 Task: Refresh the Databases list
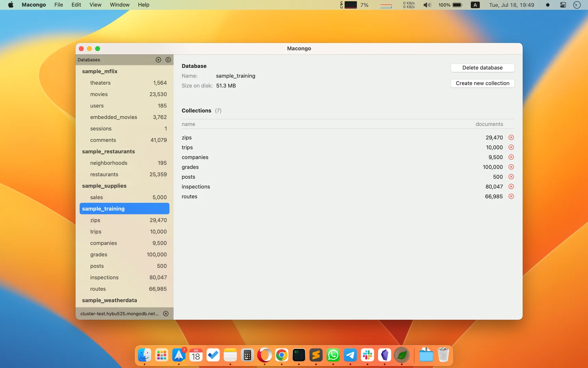[x=168, y=60]
